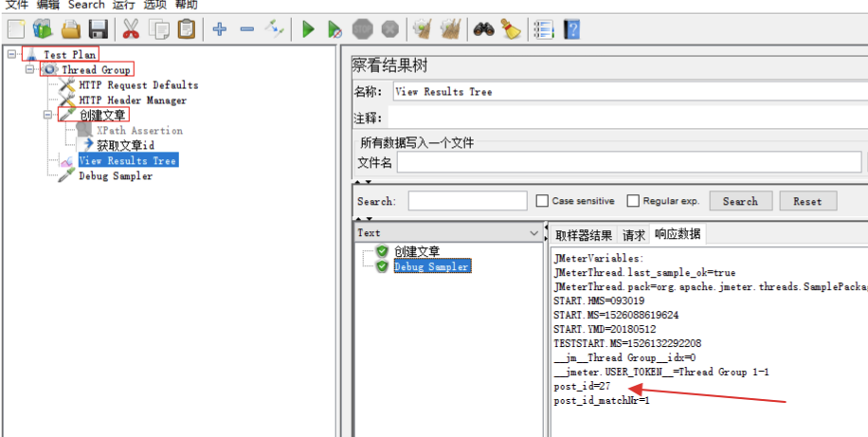Collapse the Thread Group tree node
The height and width of the screenshot is (437, 868).
point(30,69)
